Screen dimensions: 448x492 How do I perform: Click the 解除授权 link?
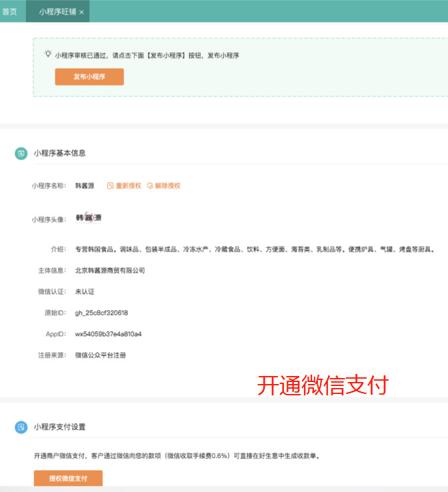coord(167,186)
